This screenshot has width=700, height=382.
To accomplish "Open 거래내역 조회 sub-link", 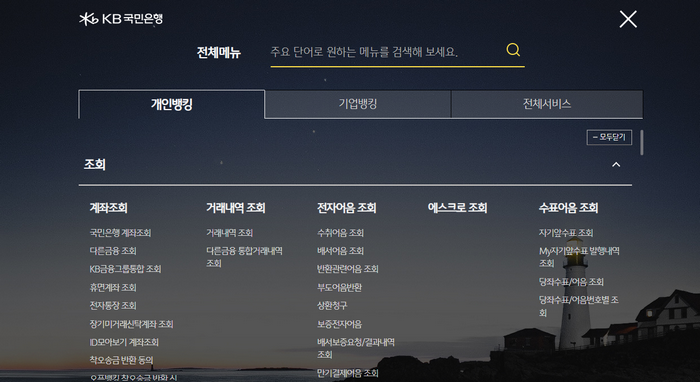I will (229, 233).
